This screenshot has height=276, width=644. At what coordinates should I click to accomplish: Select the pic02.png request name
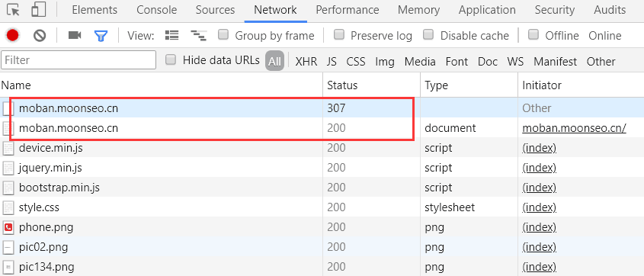point(43,247)
